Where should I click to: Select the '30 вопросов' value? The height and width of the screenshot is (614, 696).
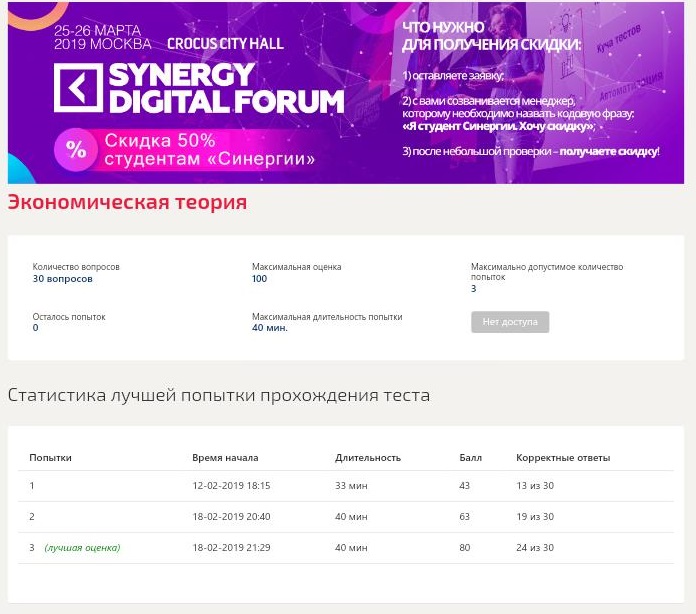(63, 279)
